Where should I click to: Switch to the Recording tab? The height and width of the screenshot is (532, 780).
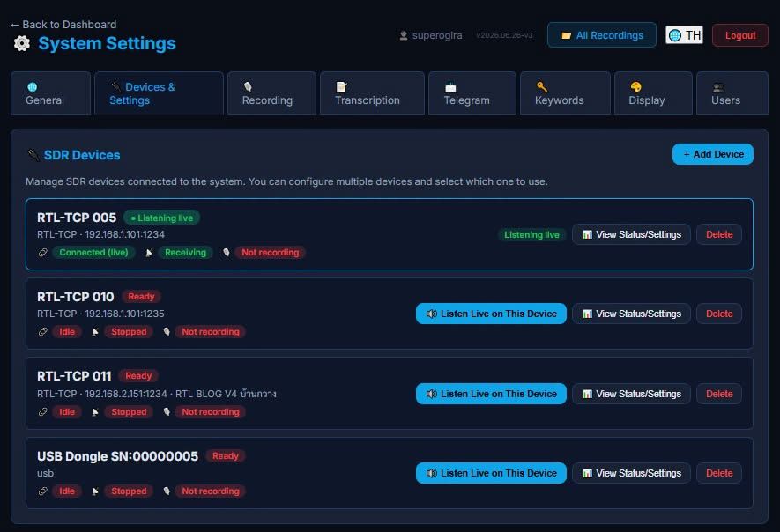[271, 93]
